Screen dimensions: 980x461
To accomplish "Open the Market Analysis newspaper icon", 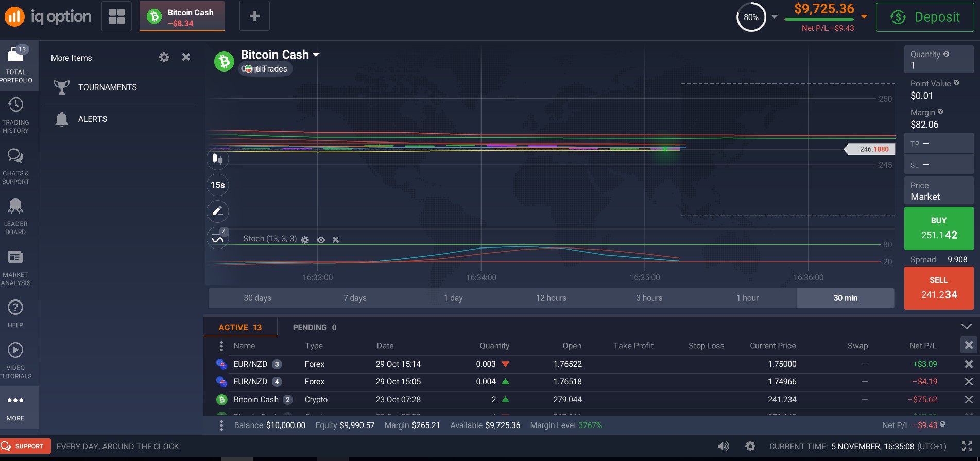I will click(15, 257).
